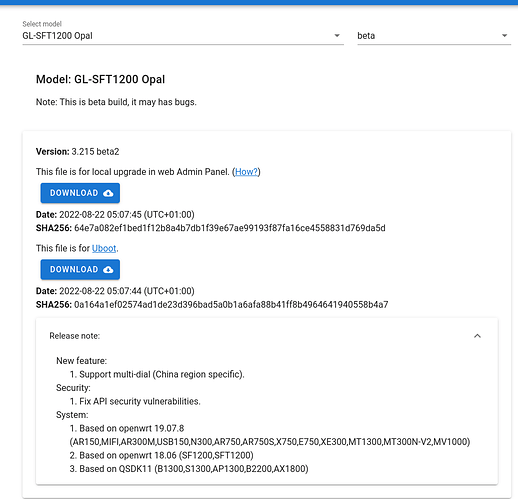
Task: Click the Version: 3.215 beta2 text
Action: [x=77, y=152]
